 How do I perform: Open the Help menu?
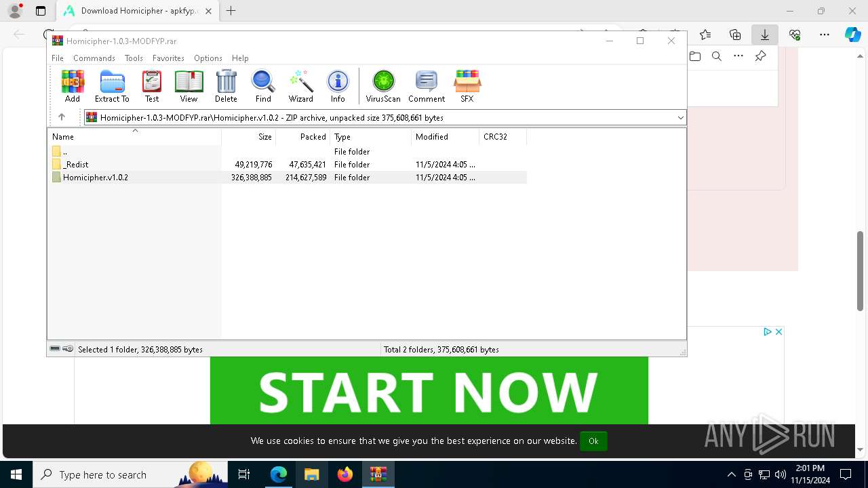tap(240, 58)
